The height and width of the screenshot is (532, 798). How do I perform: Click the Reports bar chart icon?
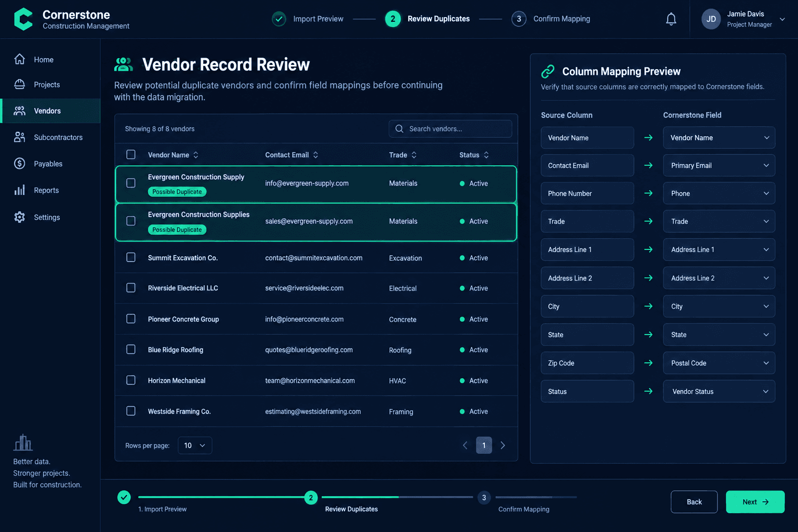click(20, 190)
